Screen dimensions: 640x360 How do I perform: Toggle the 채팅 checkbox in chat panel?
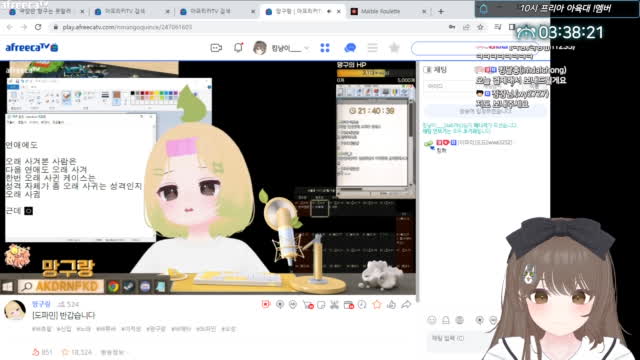click(427, 70)
